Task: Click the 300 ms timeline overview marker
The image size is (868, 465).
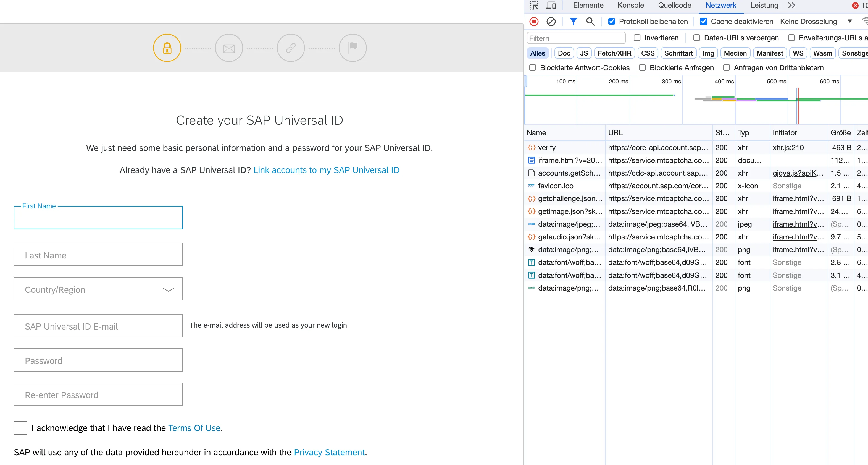Action: [x=671, y=82]
